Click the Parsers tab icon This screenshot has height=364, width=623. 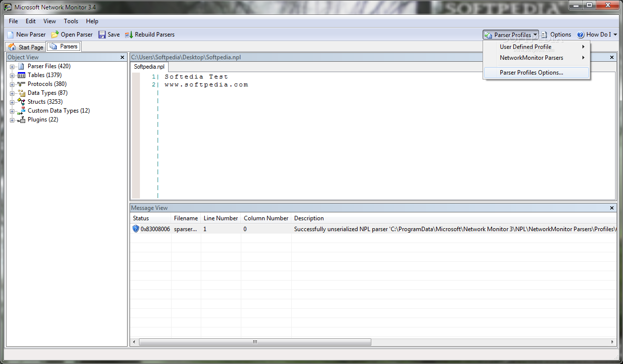coord(53,46)
